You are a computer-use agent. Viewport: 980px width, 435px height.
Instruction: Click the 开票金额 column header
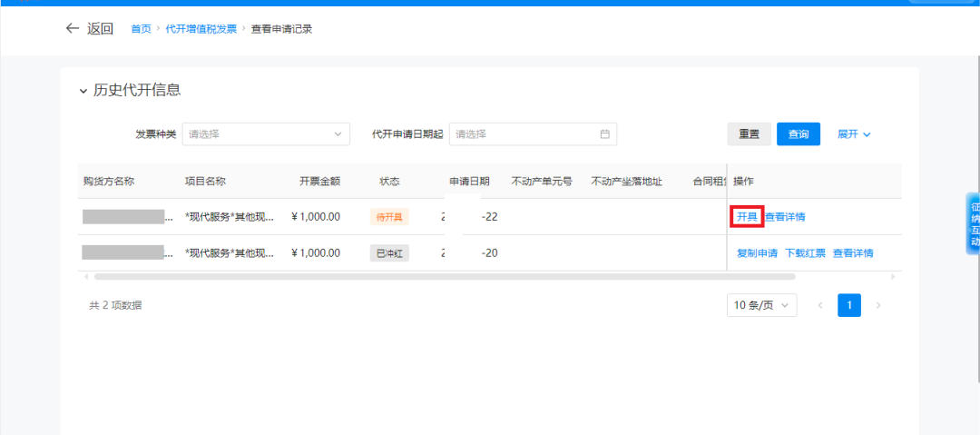click(320, 182)
